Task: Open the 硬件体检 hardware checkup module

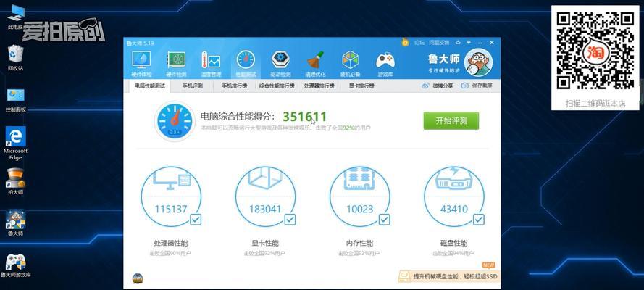Action: coord(141,64)
